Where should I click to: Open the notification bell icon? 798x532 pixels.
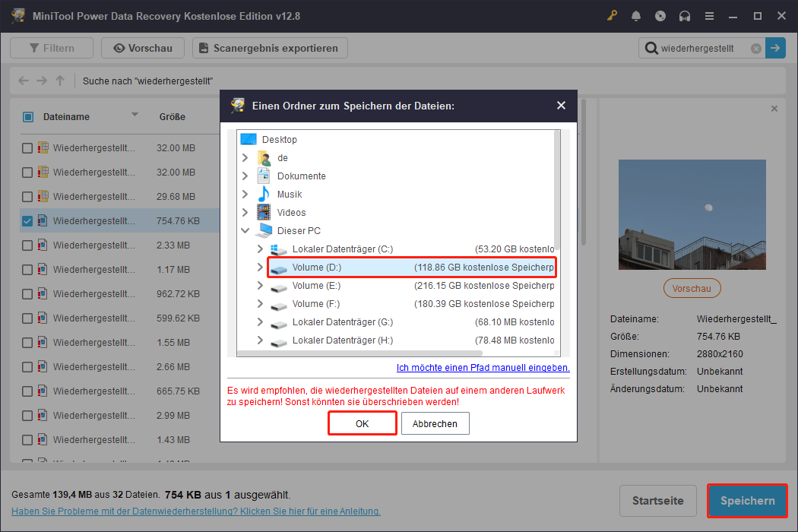click(636, 15)
